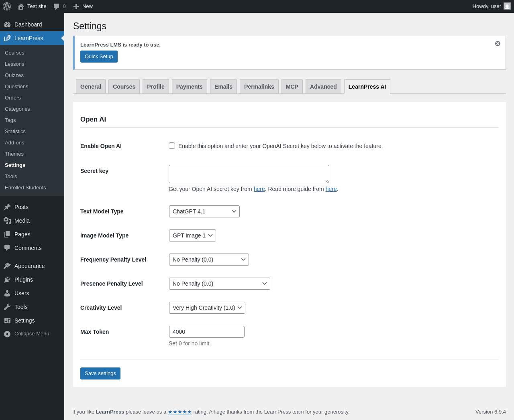Click the Quick Setup button
The width and height of the screenshot is (514, 420).
pyautogui.click(x=99, y=57)
